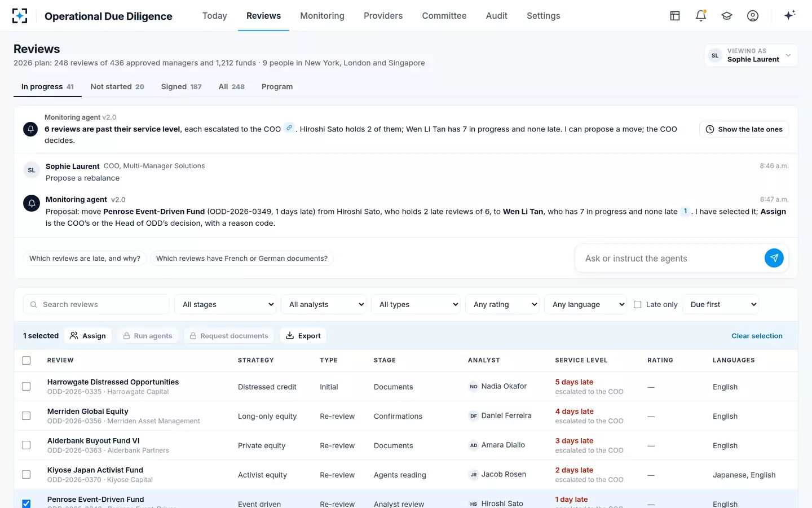Click Daniel Ferreira's DF avatar

tap(474, 416)
